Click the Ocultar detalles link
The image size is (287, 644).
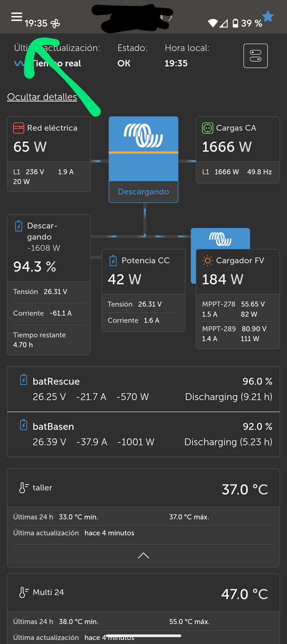point(42,97)
